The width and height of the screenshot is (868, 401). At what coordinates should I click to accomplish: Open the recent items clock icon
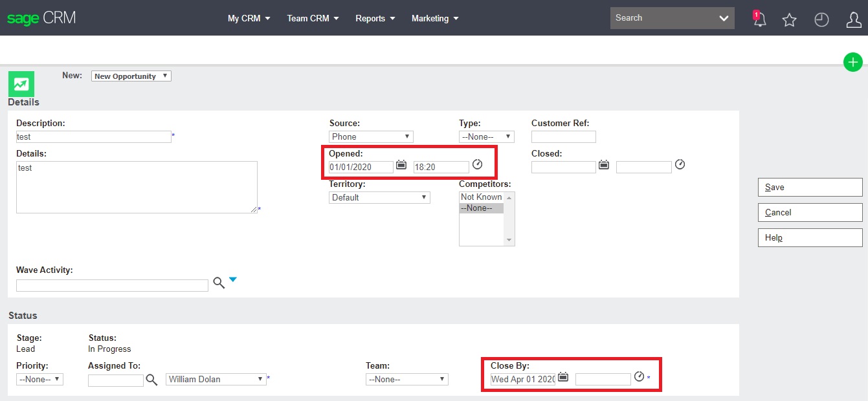(x=821, y=20)
